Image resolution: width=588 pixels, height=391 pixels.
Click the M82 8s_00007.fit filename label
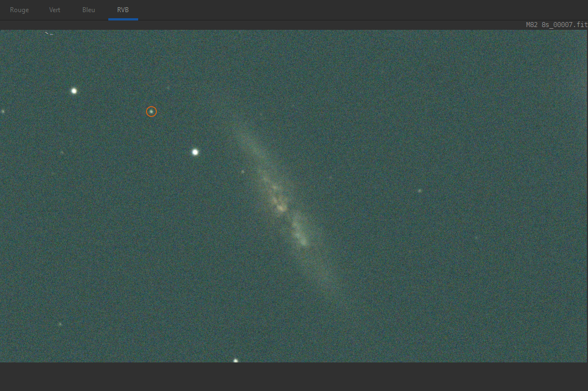[x=556, y=25]
